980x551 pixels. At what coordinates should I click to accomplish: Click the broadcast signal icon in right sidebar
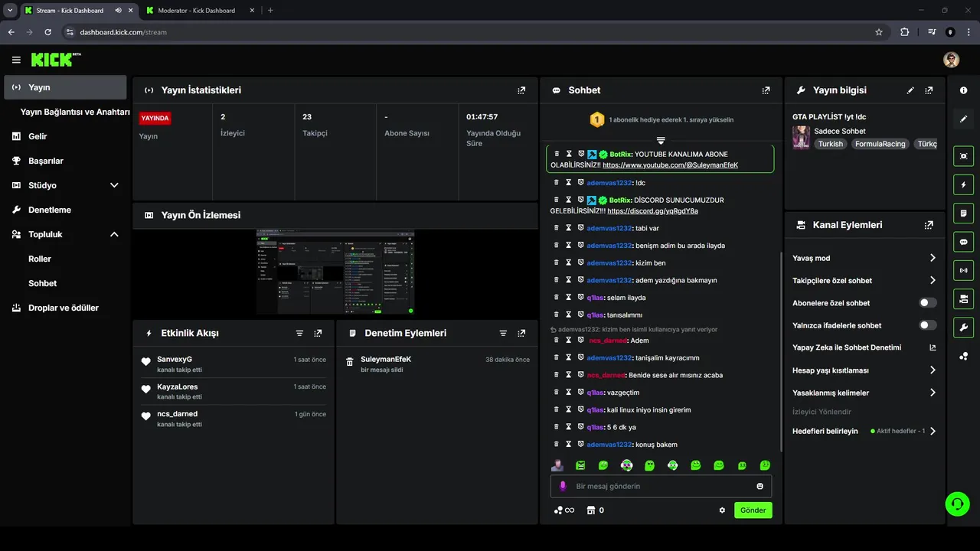[963, 270]
